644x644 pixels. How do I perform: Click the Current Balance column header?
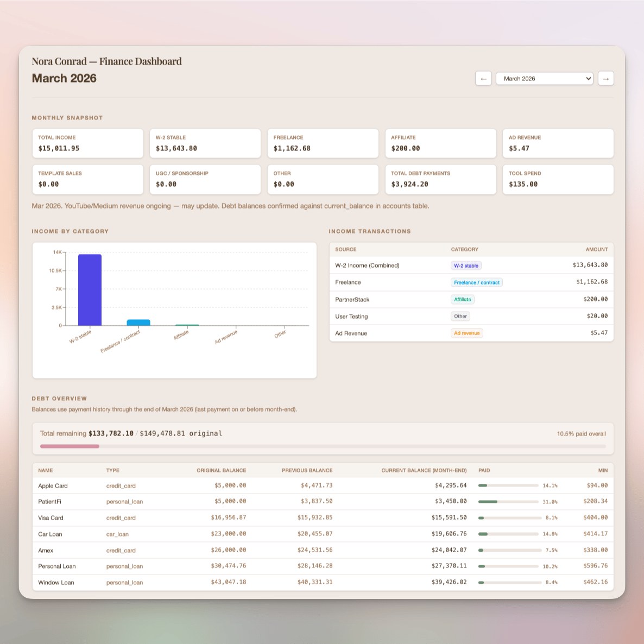coord(424,470)
